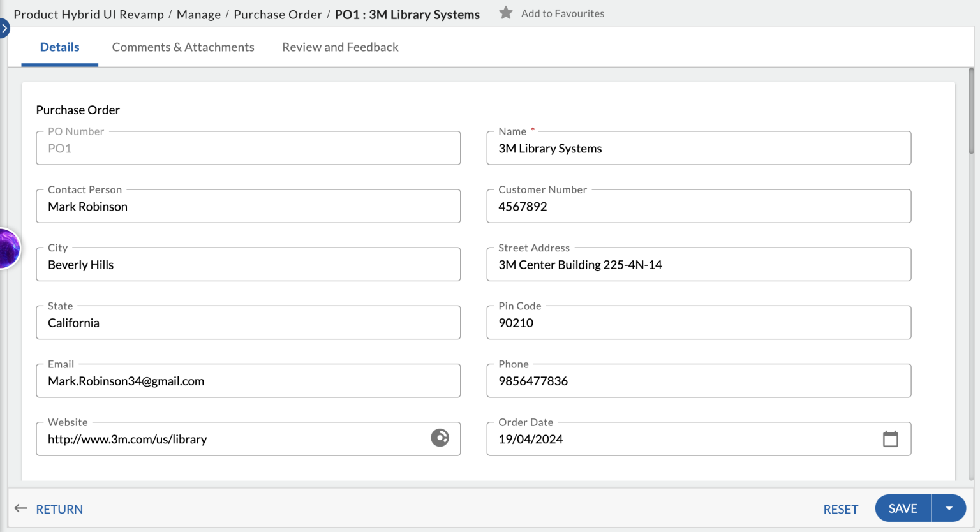
Task: Select the Details tab
Action: click(59, 47)
